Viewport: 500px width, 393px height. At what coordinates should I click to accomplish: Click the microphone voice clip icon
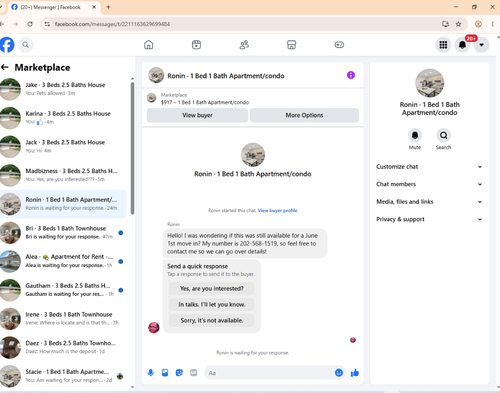pyautogui.click(x=151, y=373)
